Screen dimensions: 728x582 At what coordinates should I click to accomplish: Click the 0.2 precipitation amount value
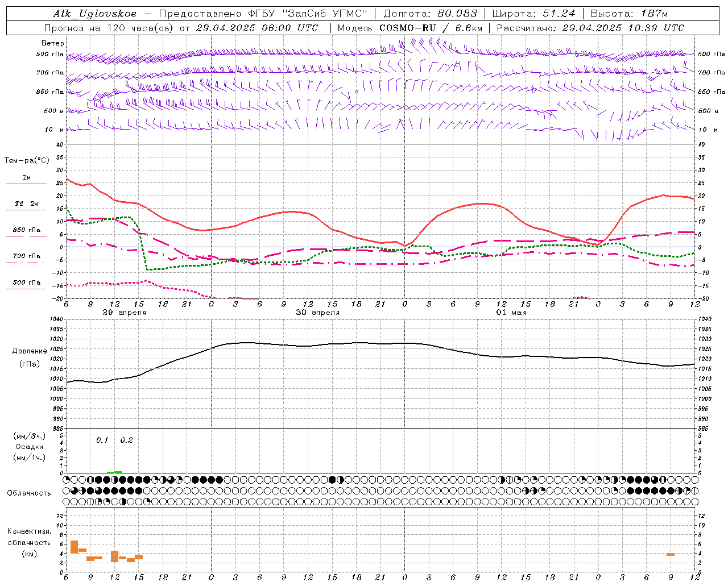click(x=126, y=440)
